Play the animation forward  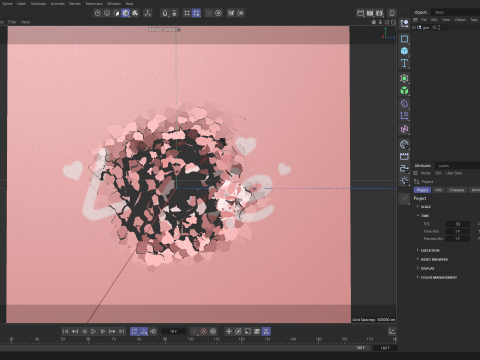[x=93, y=331]
